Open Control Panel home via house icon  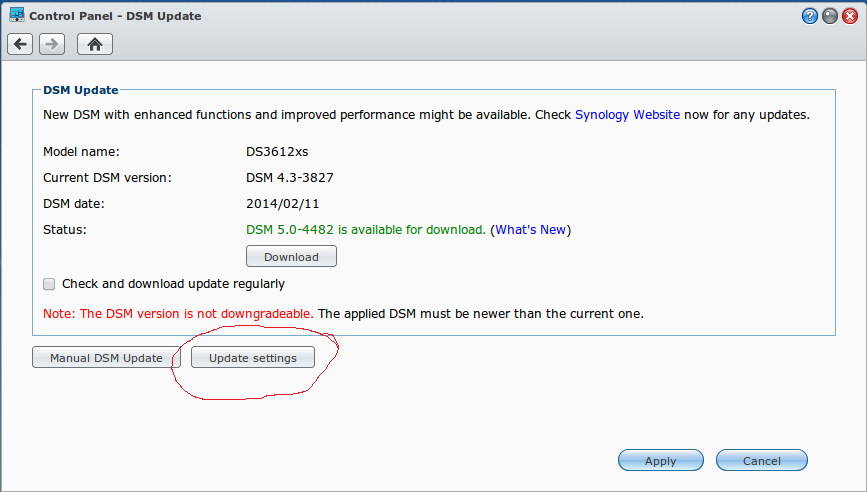pyautogui.click(x=95, y=44)
